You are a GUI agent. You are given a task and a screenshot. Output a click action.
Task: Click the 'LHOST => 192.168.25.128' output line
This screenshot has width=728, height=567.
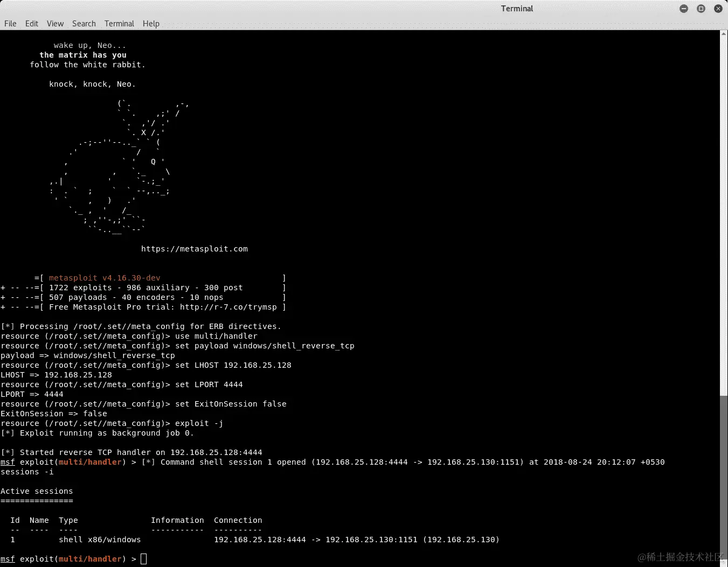(x=56, y=375)
